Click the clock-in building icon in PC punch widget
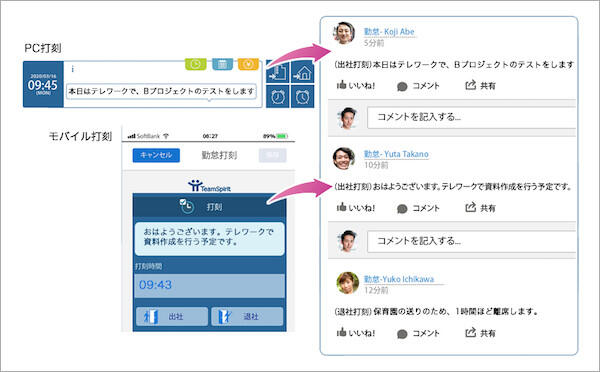The height and width of the screenshot is (372, 600). 277,72
